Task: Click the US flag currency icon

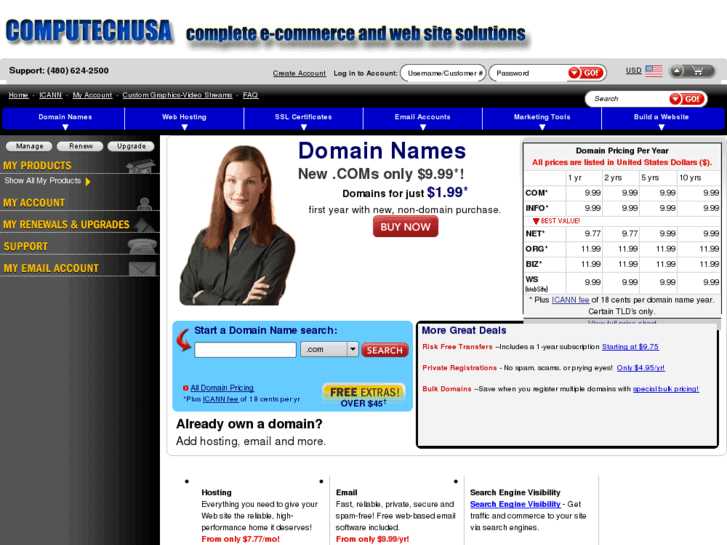Action: 653,71
